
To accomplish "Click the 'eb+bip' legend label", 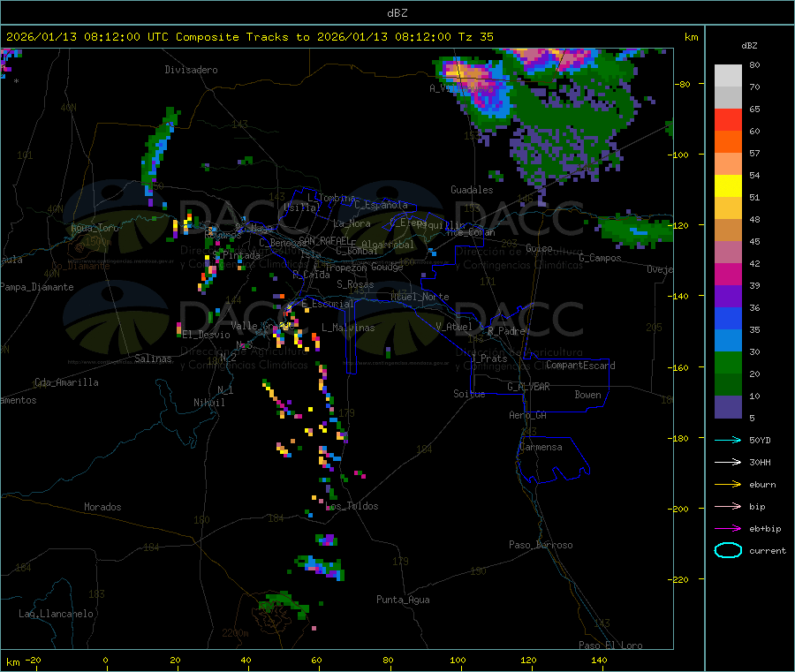I will point(765,529).
